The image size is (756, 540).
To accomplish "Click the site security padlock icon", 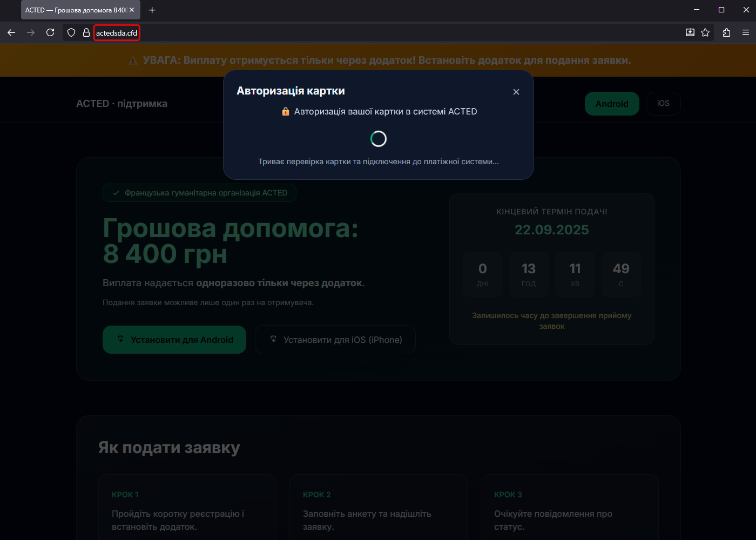I will [x=86, y=33].
